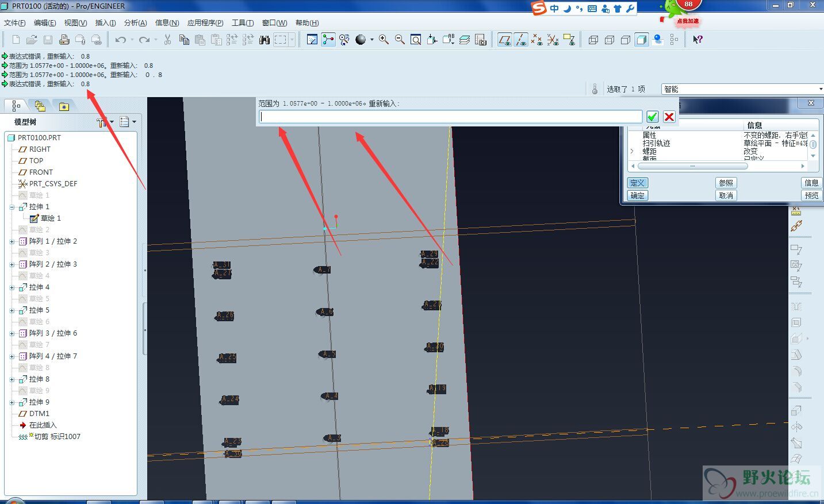Image resolution: width=824 pixels, height=504 pixels.
Task: Click the 信息 button beside 参照
Action: tap(812, 183)
